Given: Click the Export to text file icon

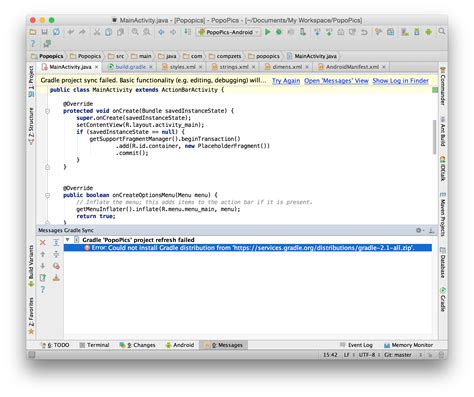Looking at the screenshot, I should tap(43, 278).
